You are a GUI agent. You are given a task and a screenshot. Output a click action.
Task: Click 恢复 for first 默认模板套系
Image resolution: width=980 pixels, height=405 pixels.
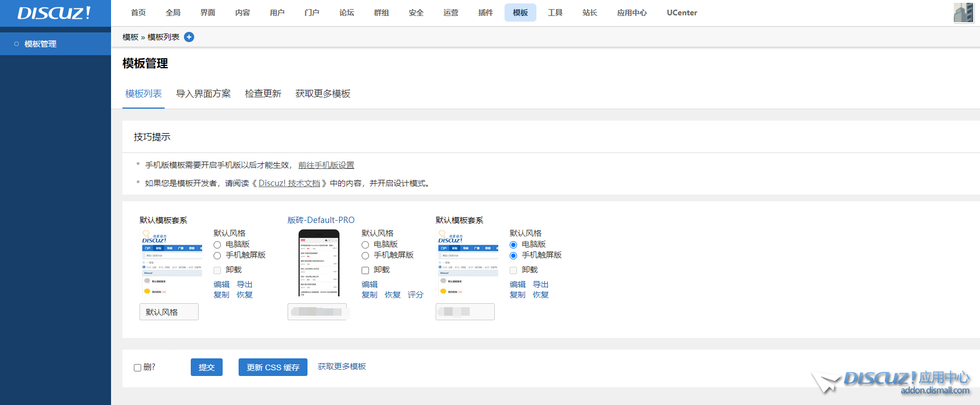245,295
